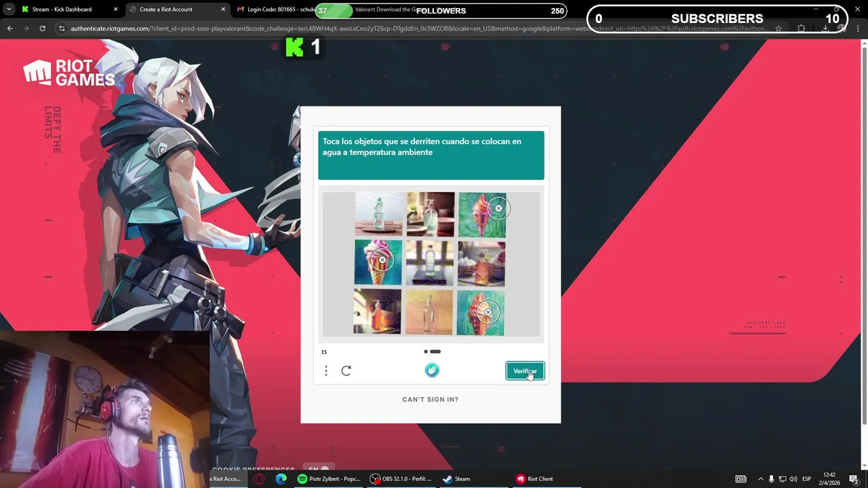
Task: Deselect the ice cream in the bottom-right tile
Action: click(482, 312)
